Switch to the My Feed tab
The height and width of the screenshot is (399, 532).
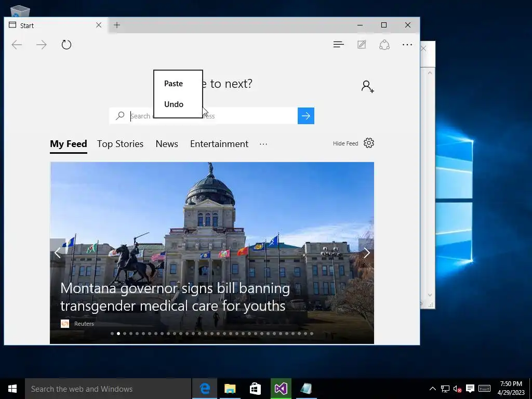click(x=69, y=144)
